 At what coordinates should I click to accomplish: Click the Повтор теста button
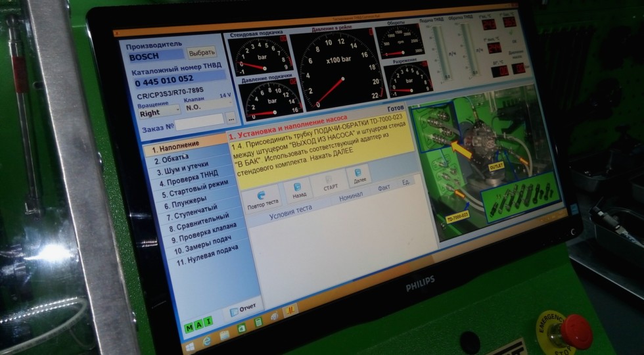click(262, 199)
